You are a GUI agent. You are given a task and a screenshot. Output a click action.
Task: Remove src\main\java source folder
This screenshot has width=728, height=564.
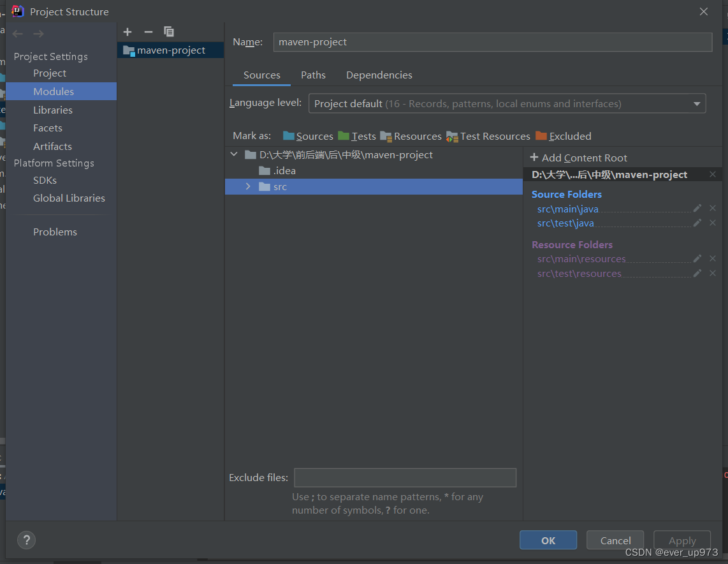[x=713, y=209]
